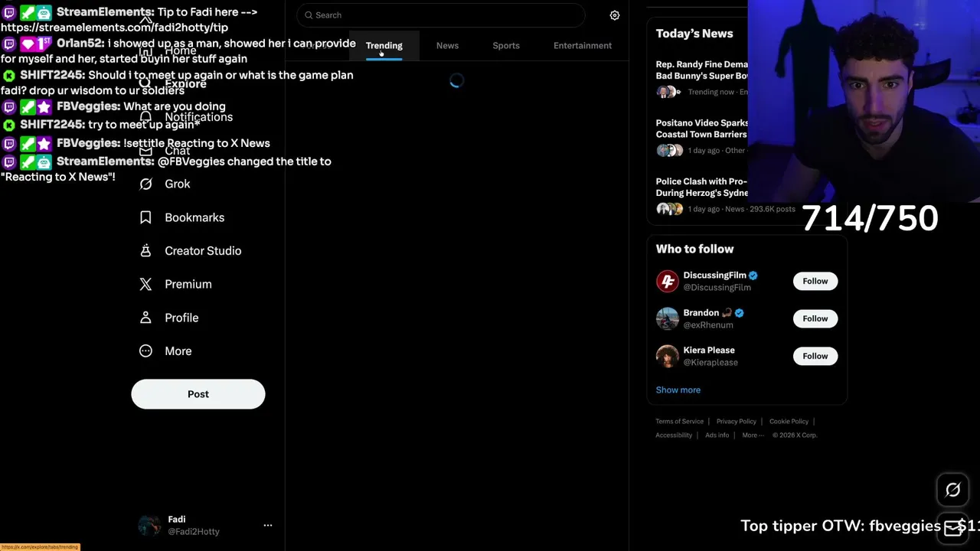Focus the Search input field
Viewport: 980px width, 551px height.
441,15
